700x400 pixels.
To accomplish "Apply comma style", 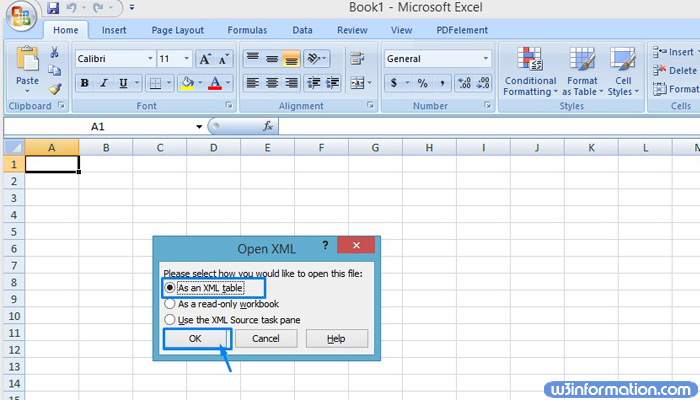I will (x=442, y=83).
